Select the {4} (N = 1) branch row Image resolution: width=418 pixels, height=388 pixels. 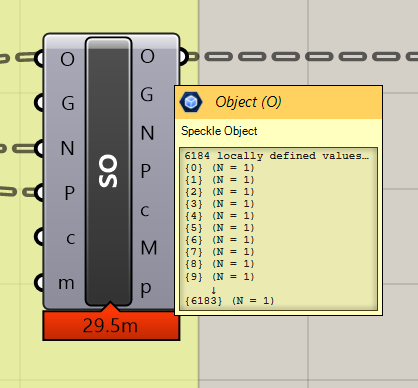pyautogui.click(x=220, y=216)
